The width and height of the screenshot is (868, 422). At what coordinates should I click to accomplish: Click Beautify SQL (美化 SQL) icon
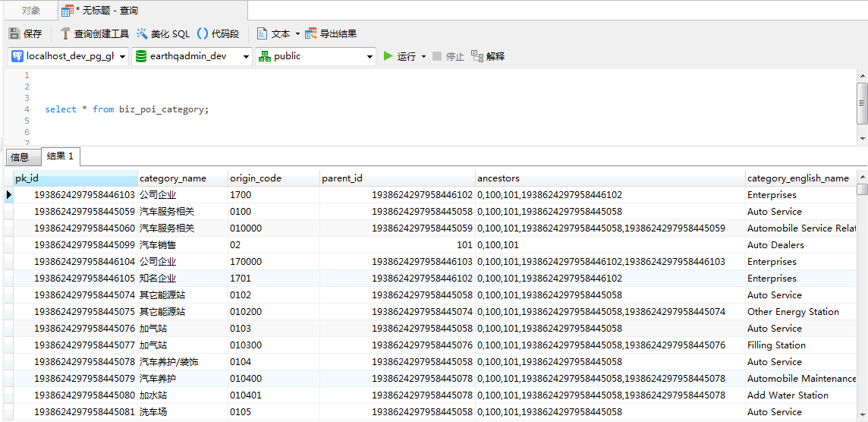pyautogui.click(x=143, y=34)
